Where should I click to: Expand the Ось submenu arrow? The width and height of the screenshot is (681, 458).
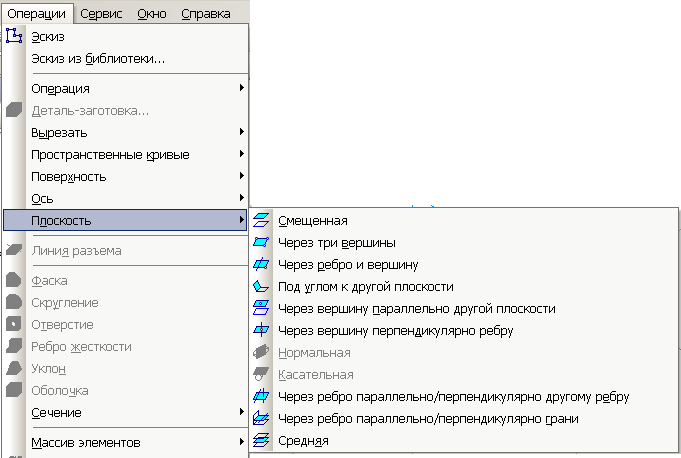[x=242, y=198]
